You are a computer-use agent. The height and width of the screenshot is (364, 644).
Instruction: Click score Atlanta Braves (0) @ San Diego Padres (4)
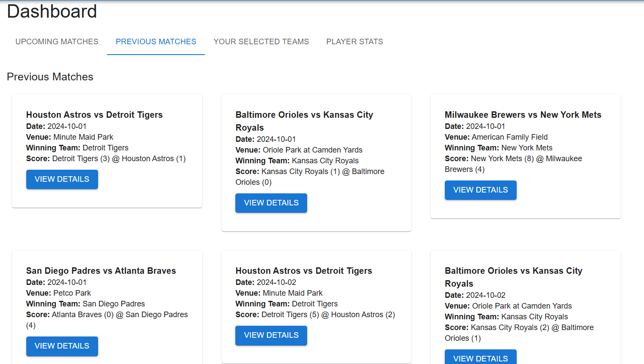107,320
